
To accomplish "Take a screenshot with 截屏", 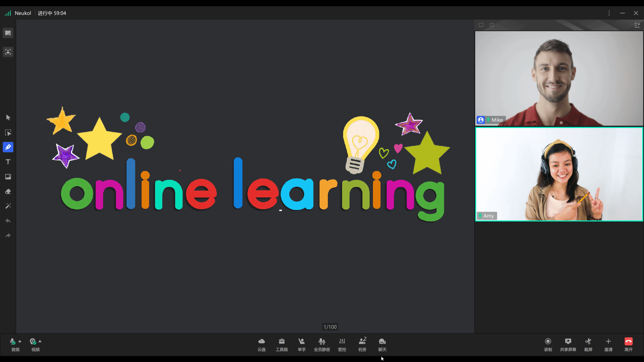I will tap(588, 345).
